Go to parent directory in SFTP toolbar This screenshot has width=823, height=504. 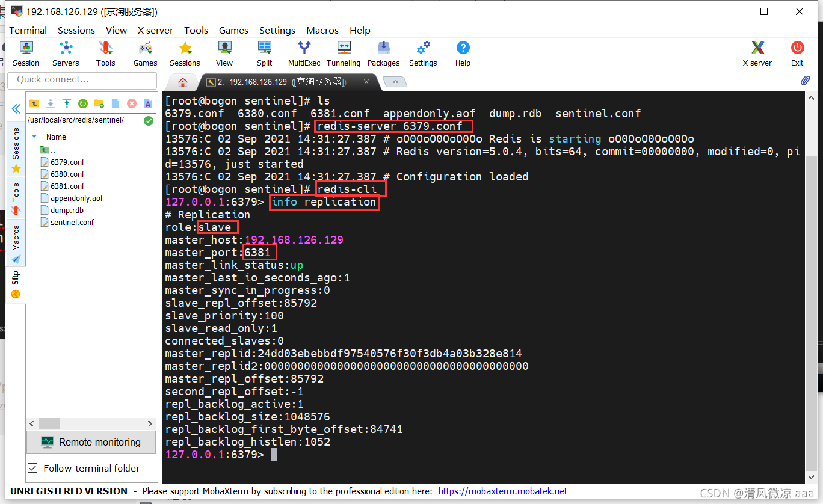coord(34,103)
